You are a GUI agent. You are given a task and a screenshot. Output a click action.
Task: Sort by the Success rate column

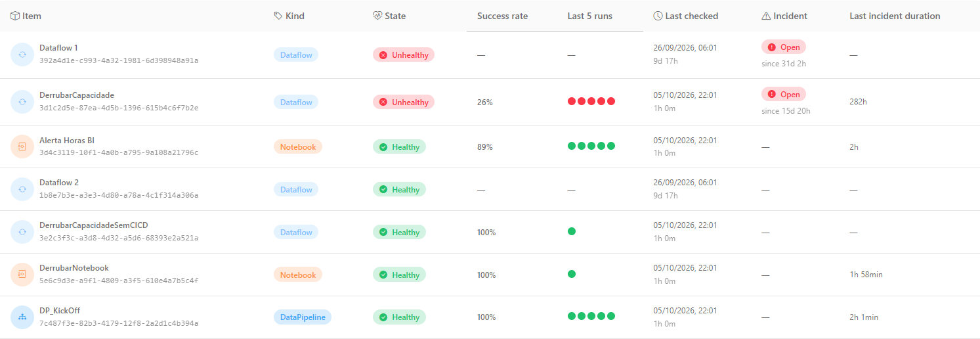pyautogui.click(x=502, y=16)
